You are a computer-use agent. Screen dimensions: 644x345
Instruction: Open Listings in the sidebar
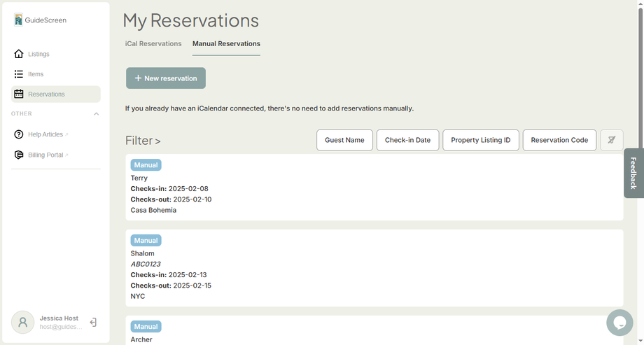point(56,54)
